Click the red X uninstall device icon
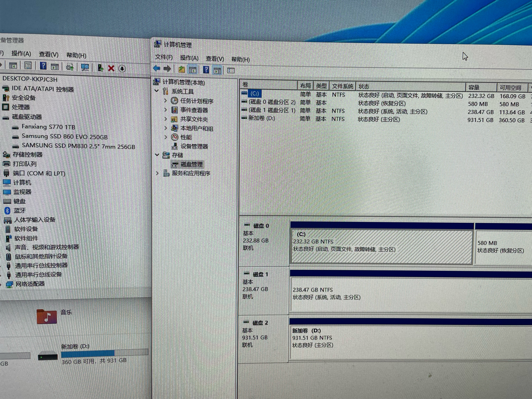 click(111, 68)
